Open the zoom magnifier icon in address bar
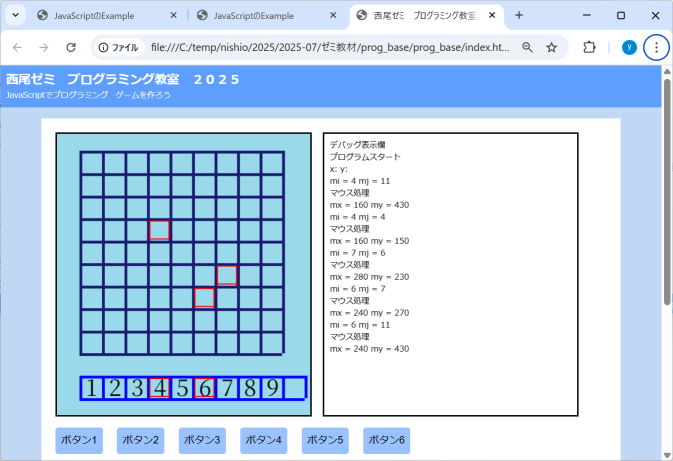This screenshot has width=673, height=461. click(527, 47)
